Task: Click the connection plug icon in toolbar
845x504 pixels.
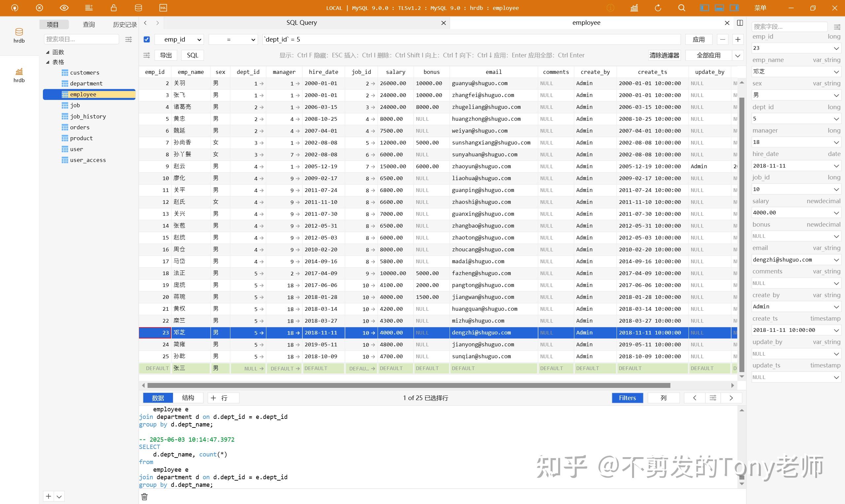Action: coord(14,8)
